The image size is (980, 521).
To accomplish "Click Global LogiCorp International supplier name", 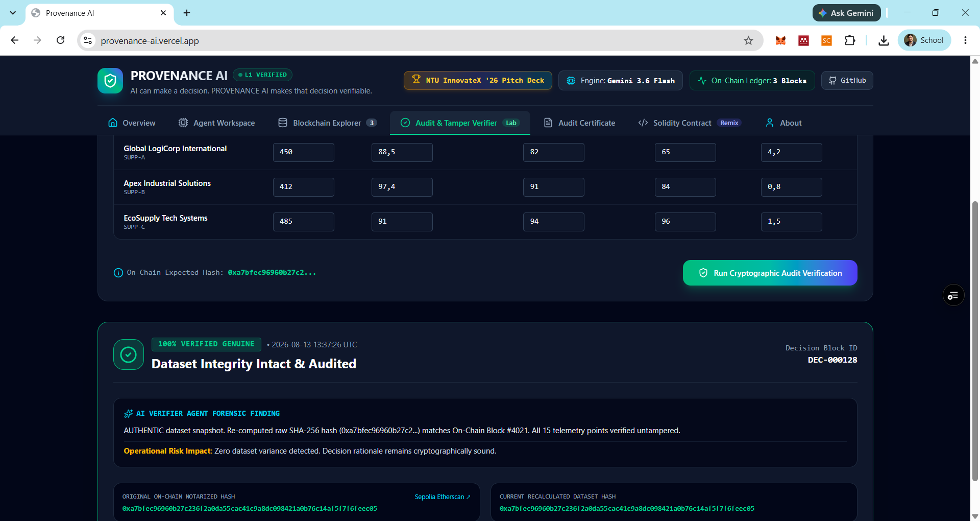I will tap(175, 149).
